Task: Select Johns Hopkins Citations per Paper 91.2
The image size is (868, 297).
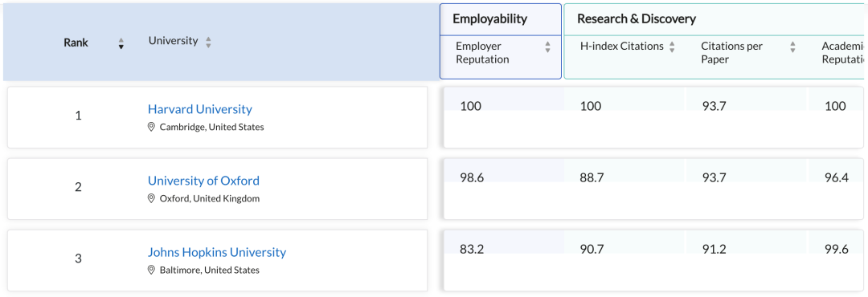Action: pyautogui.click(x=712, y=249)
